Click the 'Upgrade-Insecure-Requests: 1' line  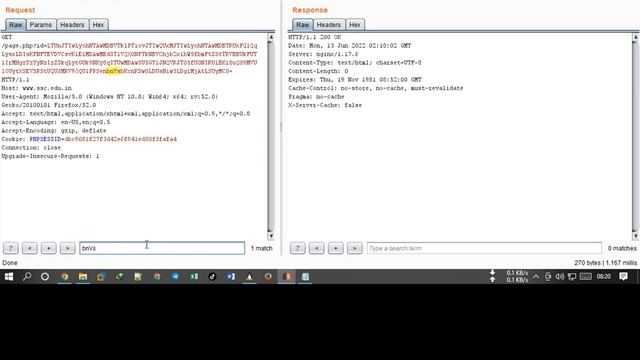tap(50, 156)
